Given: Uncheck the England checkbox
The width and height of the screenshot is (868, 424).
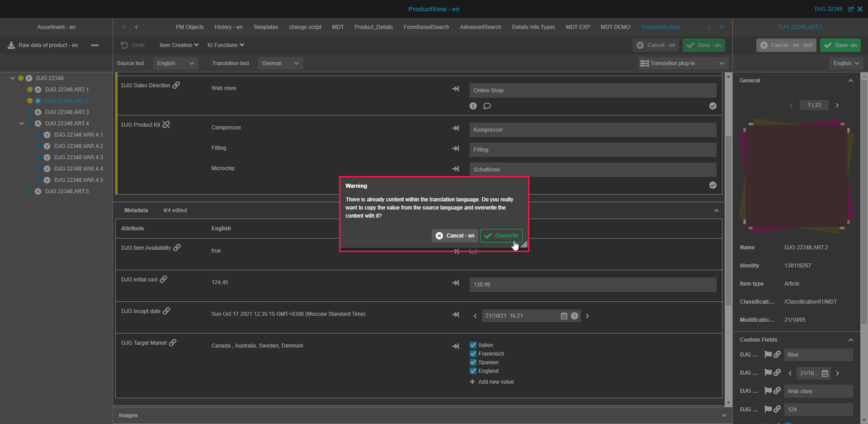Looking at the screenshot, I should click(473, 371).
